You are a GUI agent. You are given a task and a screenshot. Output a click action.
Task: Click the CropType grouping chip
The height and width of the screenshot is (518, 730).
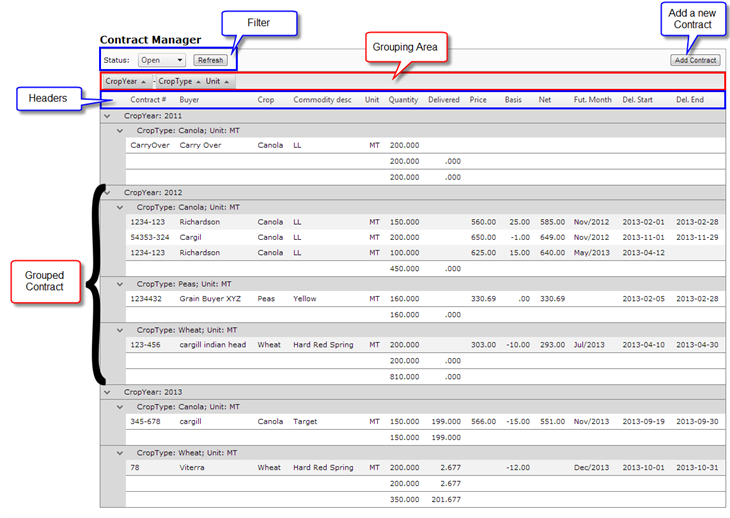click(x=179, y=81)
